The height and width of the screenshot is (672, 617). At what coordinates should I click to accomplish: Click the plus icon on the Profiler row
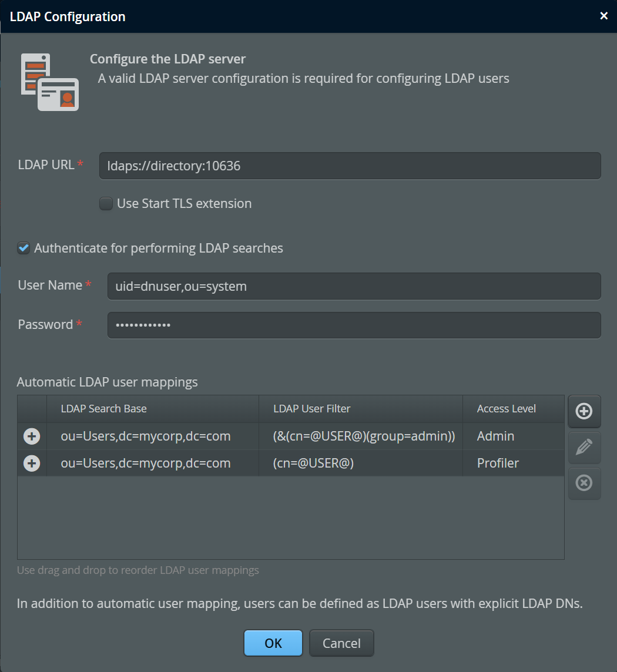pyautogui.click(x=32, y=463)
